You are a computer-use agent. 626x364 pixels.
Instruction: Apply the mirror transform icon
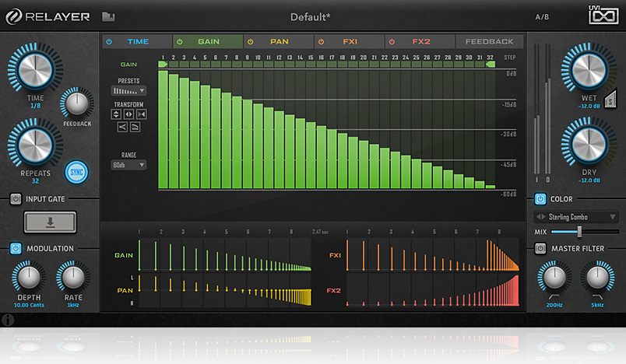pyautogui.click(x=142, y=114)
